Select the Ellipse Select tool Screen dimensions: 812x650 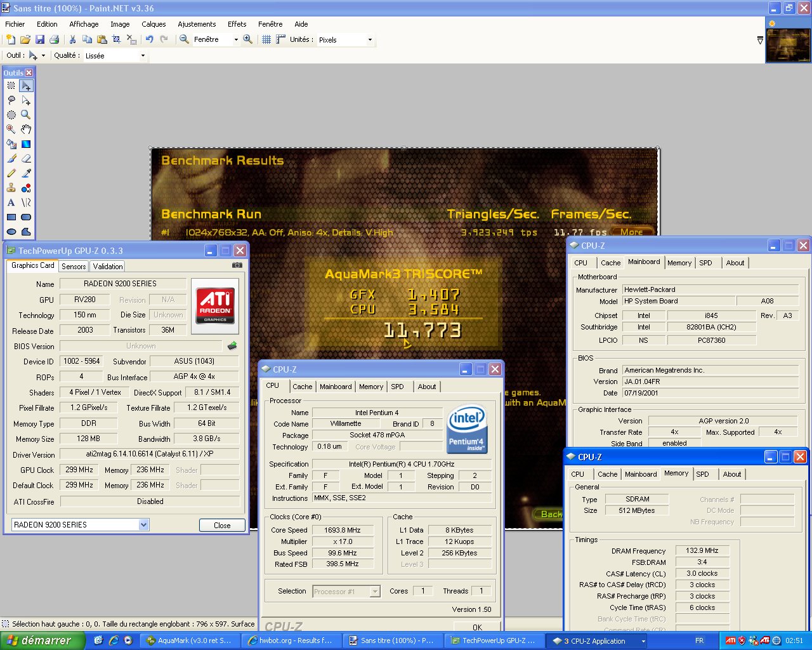coord(11,115)
